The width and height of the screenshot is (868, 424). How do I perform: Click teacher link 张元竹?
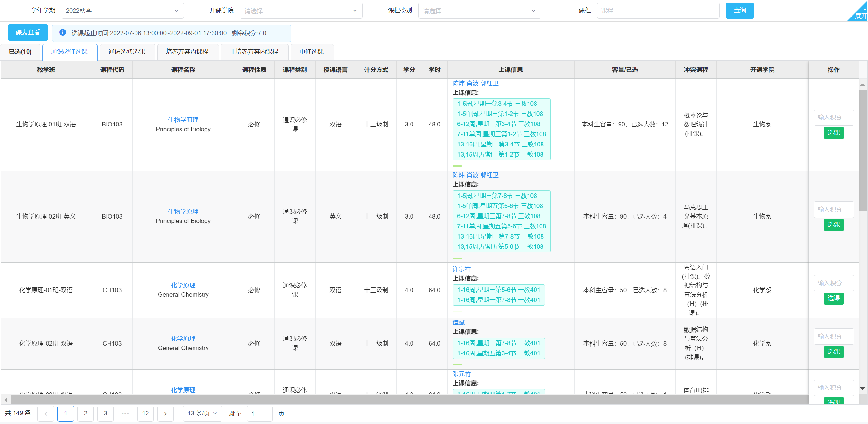coord(462,374)
